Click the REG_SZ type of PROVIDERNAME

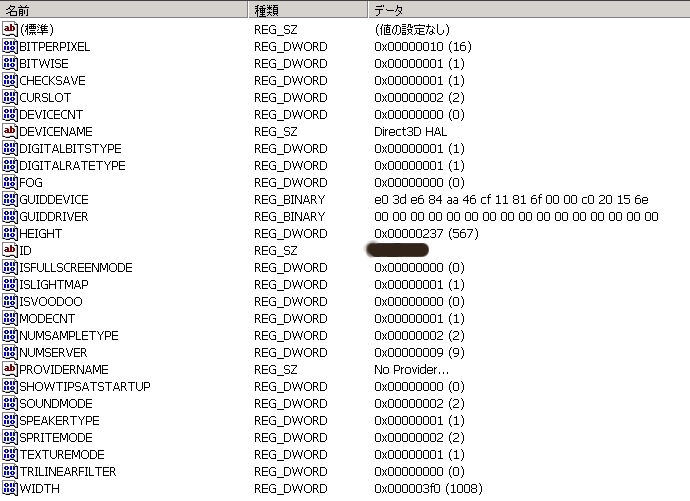(x=277, y=370)
